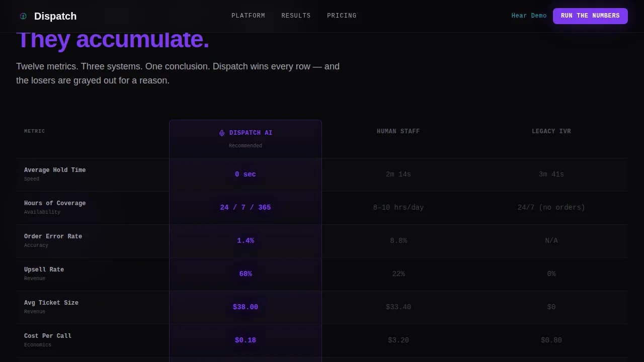
Task: Click the Average Hold Time row label
Action: click(55, 170)
